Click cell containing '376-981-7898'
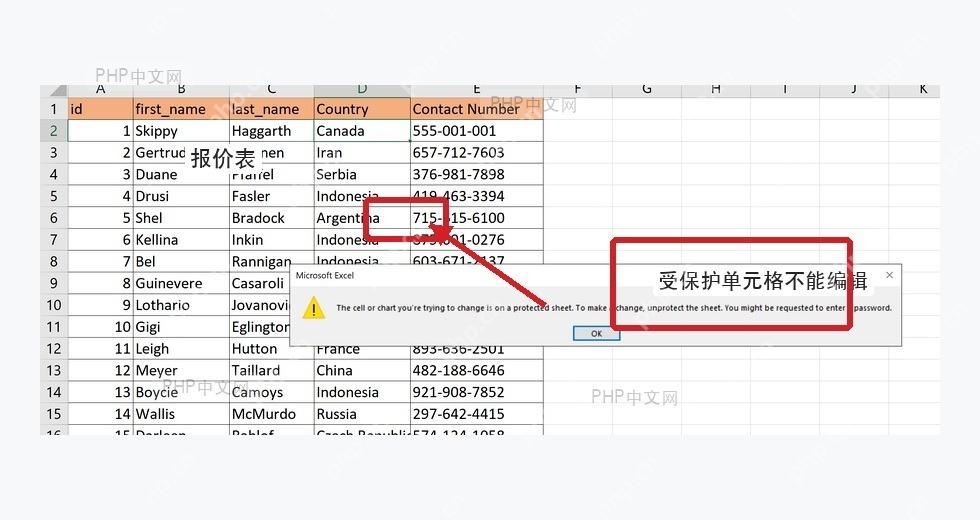This screenshot has height=520, width=980. click(x=477, y=175)
